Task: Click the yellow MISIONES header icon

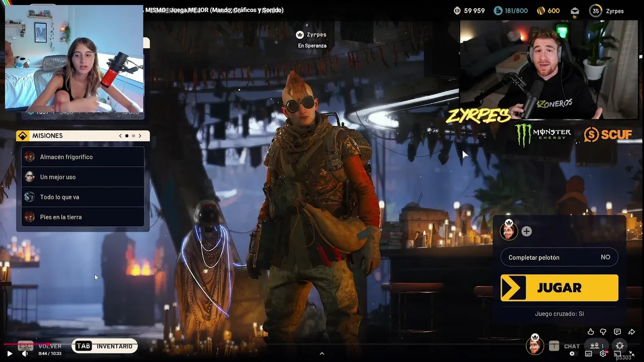Action: click(22, 136)
